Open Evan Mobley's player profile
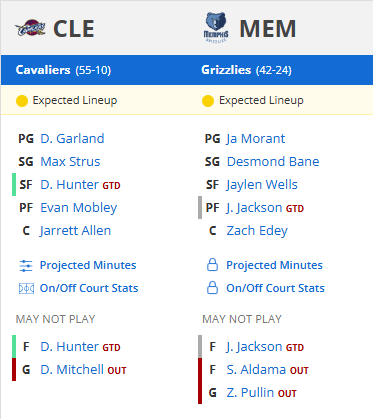This screenshot has height=419, width=373. tap(79, 208)
